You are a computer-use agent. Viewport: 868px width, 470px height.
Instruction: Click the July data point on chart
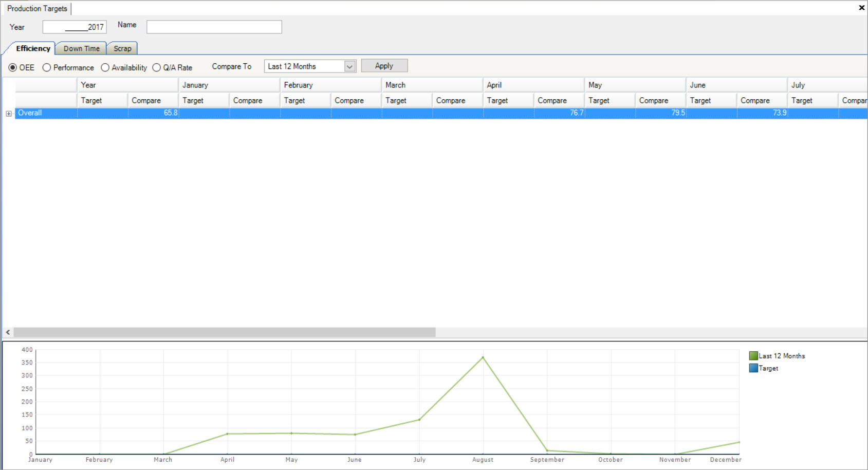click(x=419, y=420)
